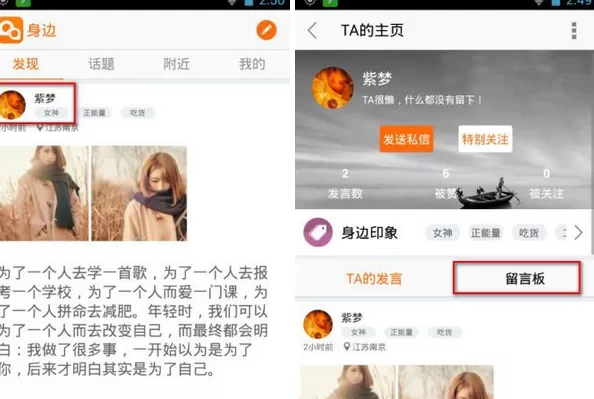Image resolution: width=594 pixels, height=399 pixels.
Task: Tap 紫梦 name on the profile header
Action: pyautogui.click(x=377, y=79)
